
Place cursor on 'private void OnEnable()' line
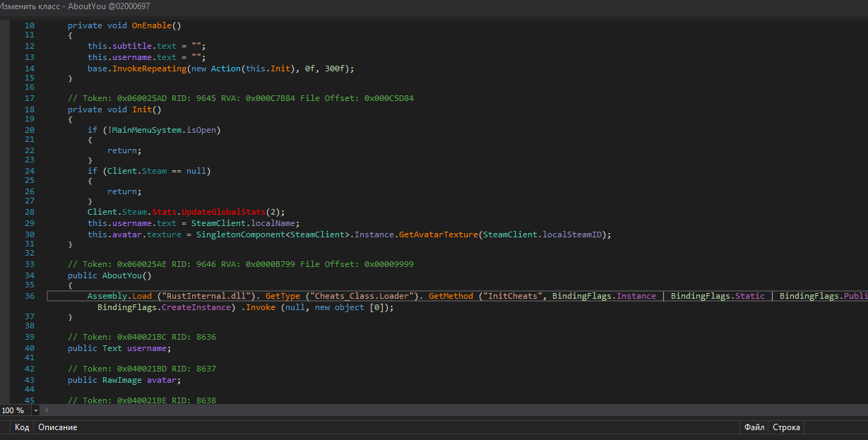pyautogui.click(x=124, y=25)
